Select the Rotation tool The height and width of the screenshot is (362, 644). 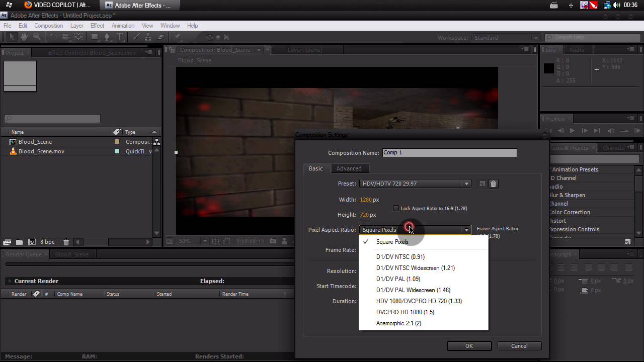(x=53, y=37)
